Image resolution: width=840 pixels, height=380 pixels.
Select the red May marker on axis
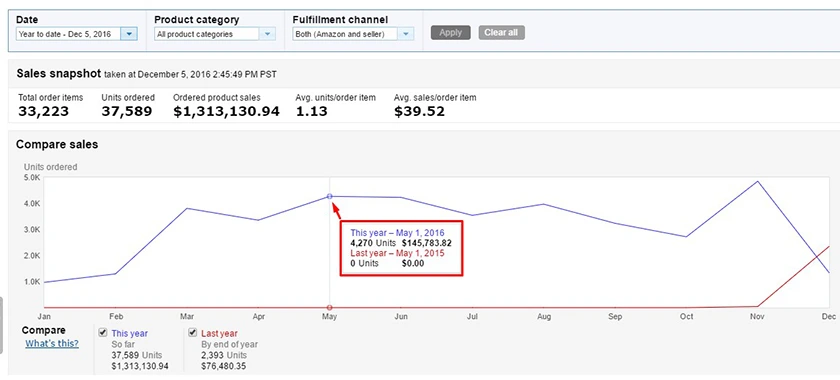[x=329, y=308]
